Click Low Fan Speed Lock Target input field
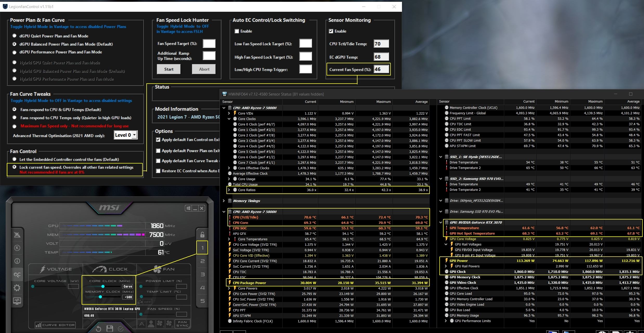The width and height of the screenshot is (644, 333). coord(305,43)
